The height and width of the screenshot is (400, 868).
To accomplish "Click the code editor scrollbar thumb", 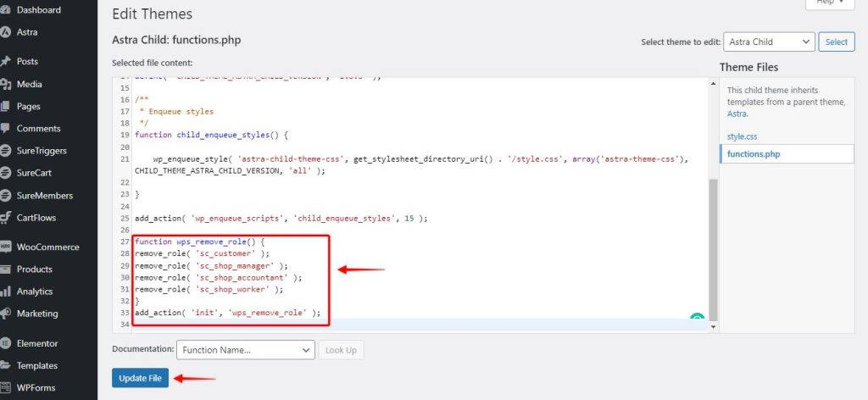I will tap(713, 249).
